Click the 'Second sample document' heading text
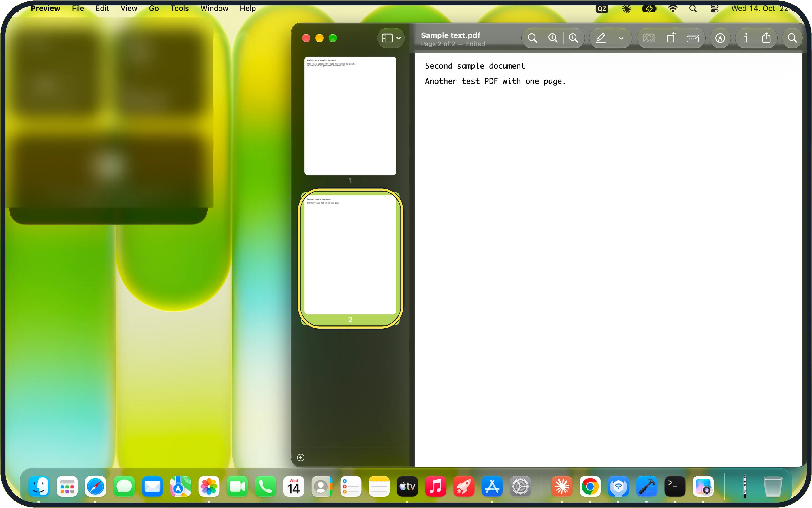 (475, 66)
